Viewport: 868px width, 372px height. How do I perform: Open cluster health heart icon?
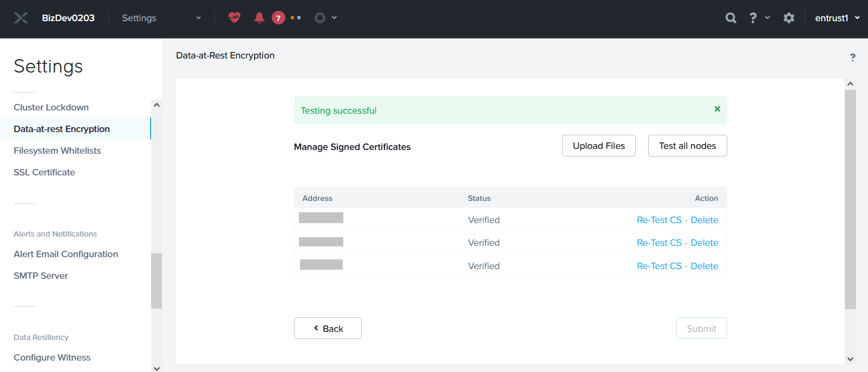click(234, 17)
